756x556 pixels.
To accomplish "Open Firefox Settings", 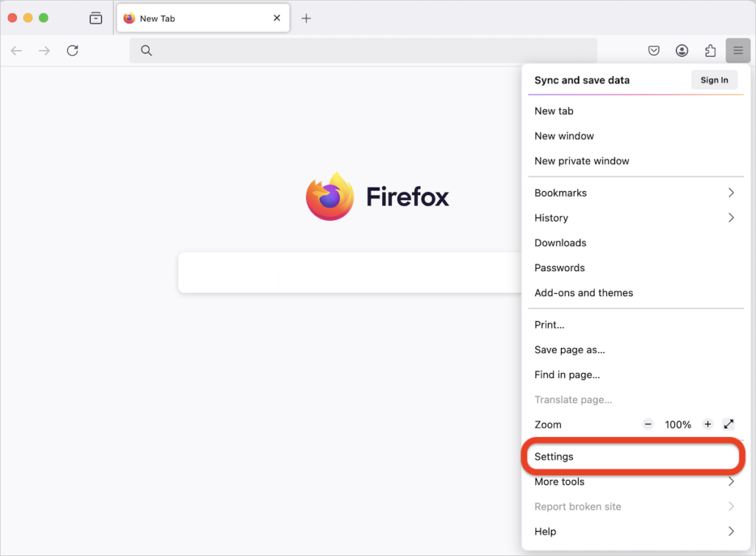I will [x=554, y=456].
